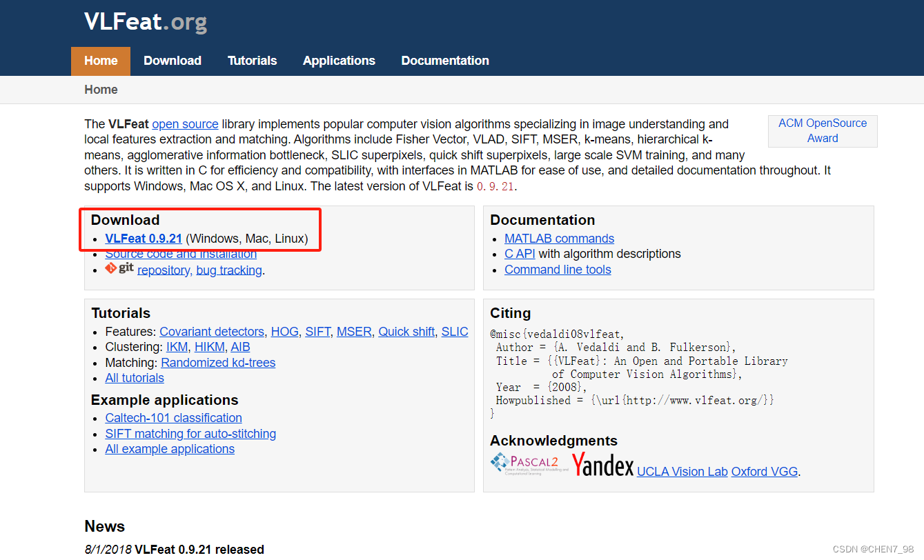The image size is (924, 560).
Task: Open the Applications navigation tab
Action: (x=339, y=61)
